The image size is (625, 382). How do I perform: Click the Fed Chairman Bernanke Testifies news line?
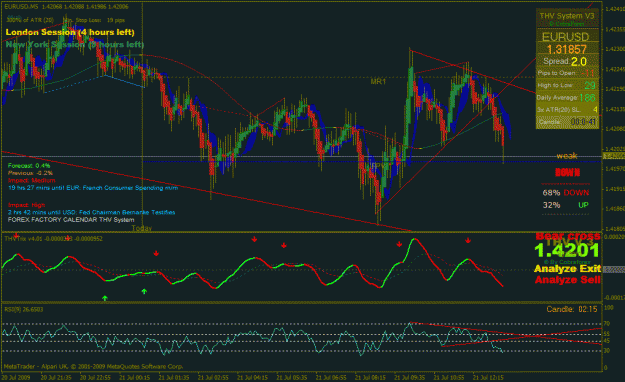(x=91, y=212)
